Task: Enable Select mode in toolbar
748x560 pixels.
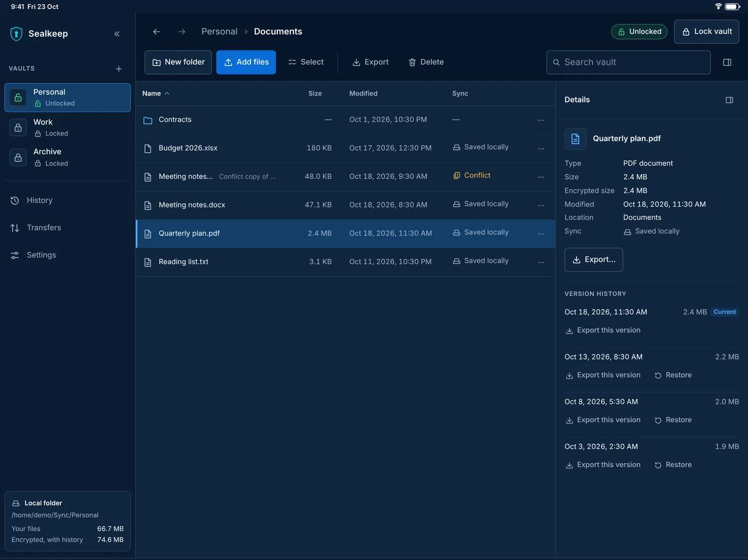Action: click(306, 62)
